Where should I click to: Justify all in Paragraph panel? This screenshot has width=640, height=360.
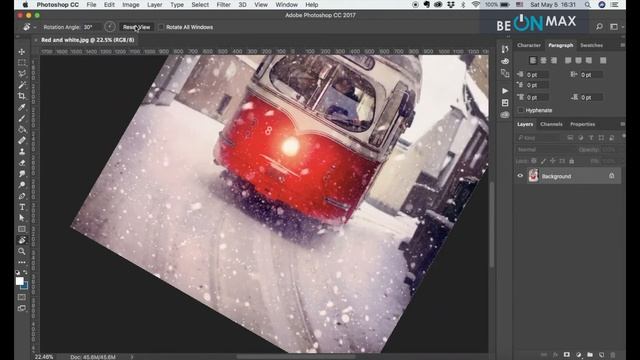pos(603,60)
